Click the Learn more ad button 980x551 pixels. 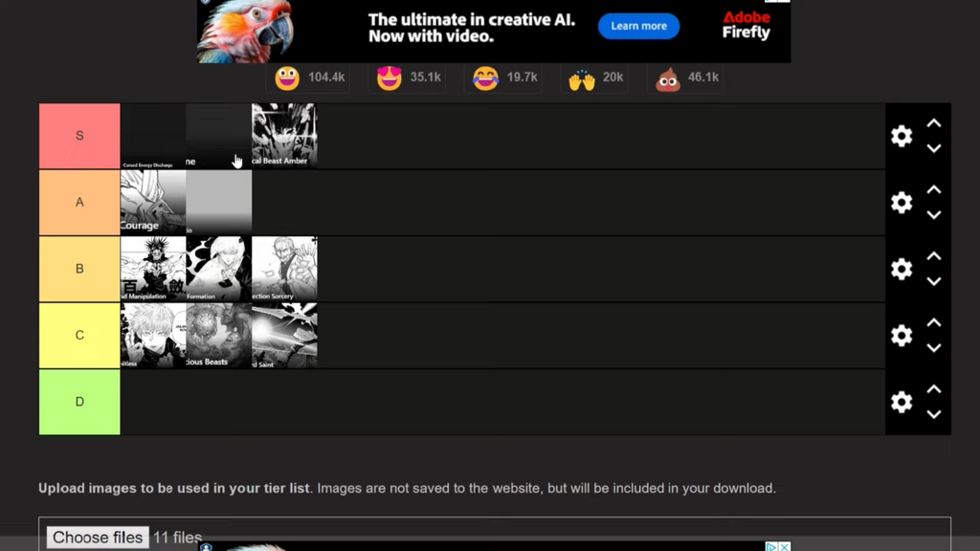click(638, 26)
